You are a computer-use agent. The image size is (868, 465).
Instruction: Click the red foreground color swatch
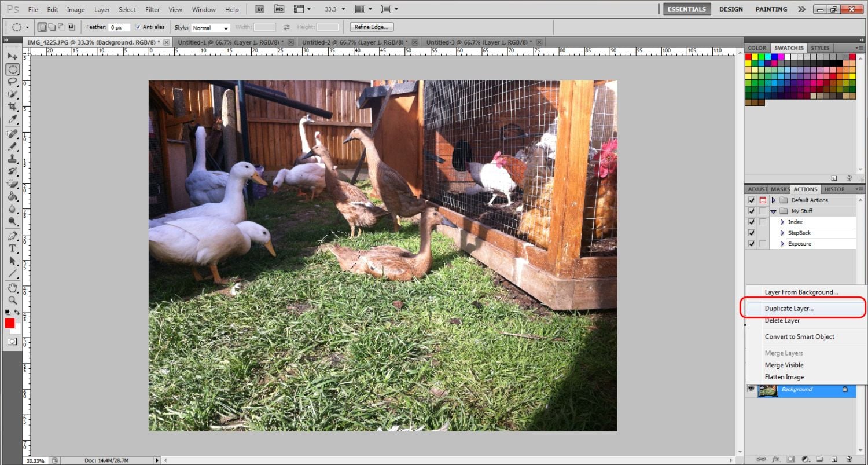[x=10, y=323]
